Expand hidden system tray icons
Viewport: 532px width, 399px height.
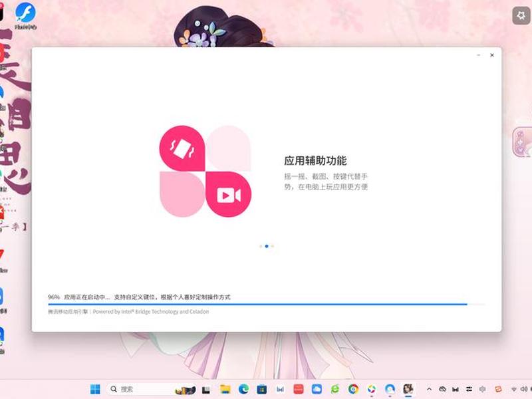pyautogui.click(x=429, y=389)
